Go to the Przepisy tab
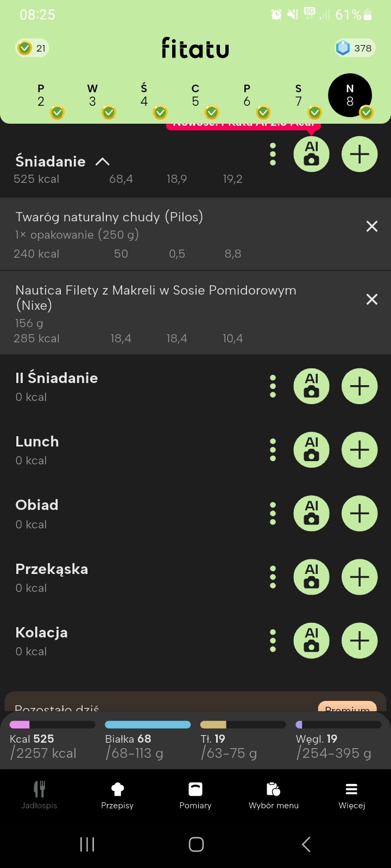 [x=117, y=795]
